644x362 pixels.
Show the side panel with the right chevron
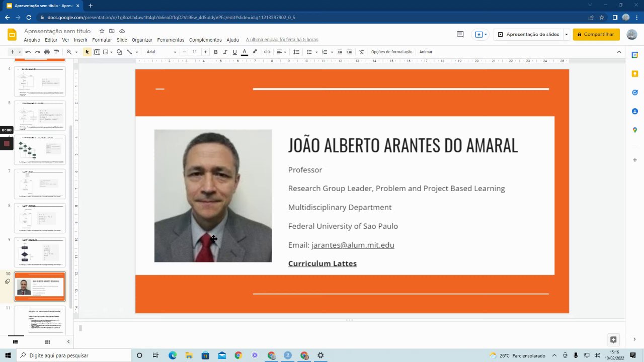tap(635, 339)
